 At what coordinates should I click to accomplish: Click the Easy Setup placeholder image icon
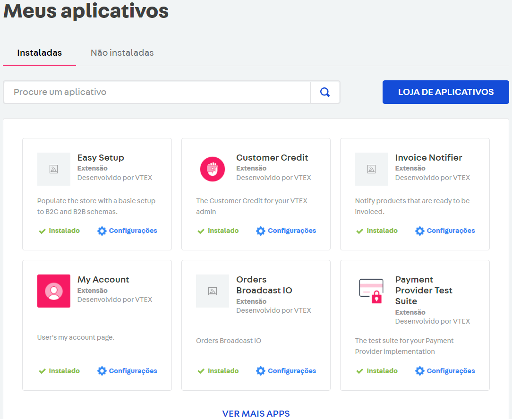[x=54, y=169]
